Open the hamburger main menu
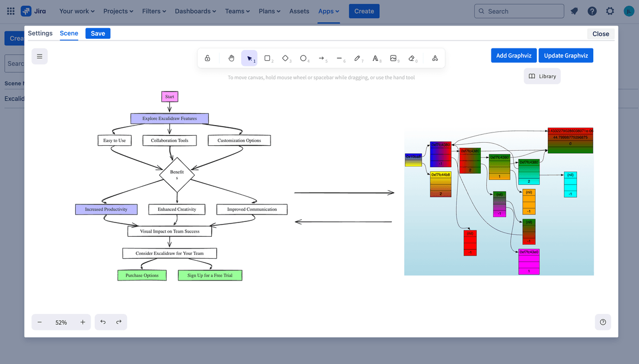 coord(39,56)
